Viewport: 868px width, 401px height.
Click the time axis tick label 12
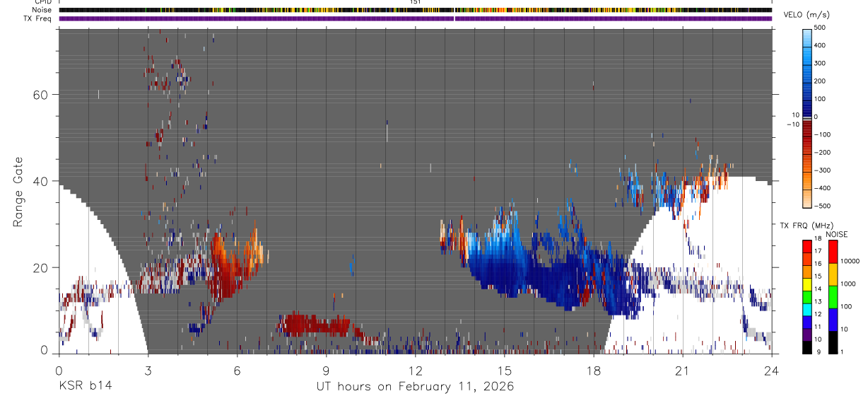pos(416,371)
